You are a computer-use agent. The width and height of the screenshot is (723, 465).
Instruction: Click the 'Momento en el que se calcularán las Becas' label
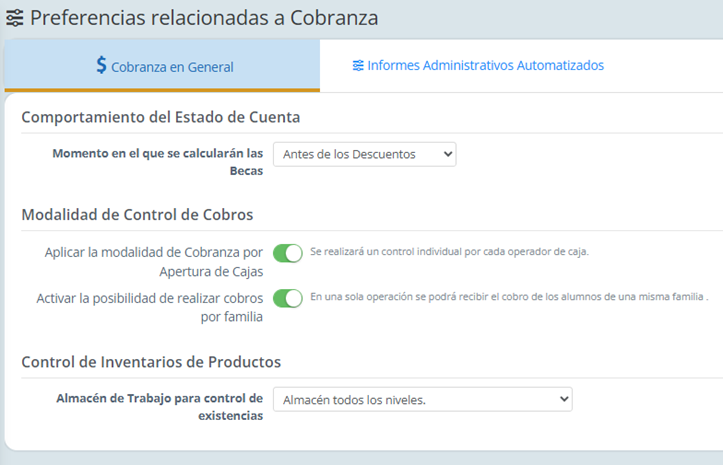coord(157,162)
